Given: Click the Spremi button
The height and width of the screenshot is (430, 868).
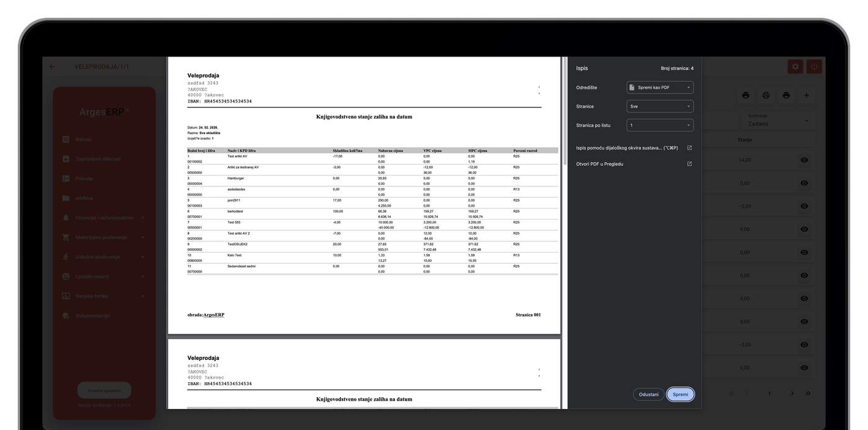Looking at the screenshot, I should tap(680, 395).
